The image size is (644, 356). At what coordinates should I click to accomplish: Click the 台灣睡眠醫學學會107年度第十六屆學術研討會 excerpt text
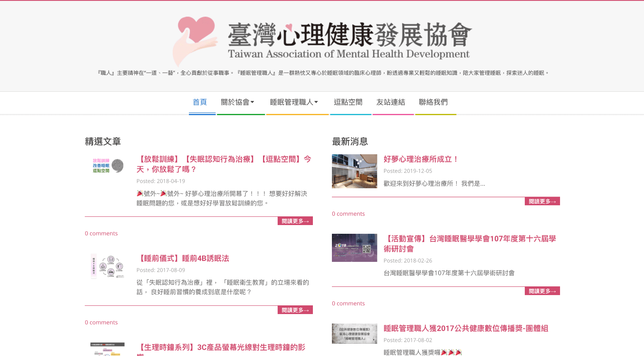[449, 273]
